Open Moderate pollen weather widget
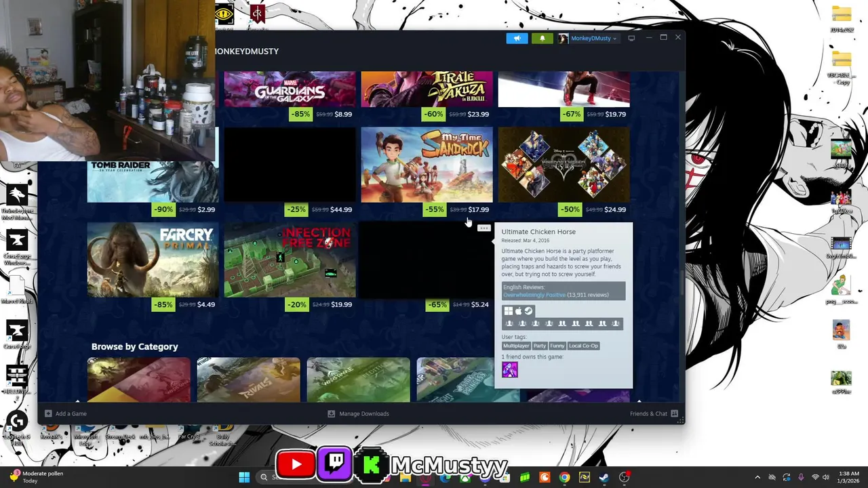This screenshot has width=868, height=488. [37, 477]
